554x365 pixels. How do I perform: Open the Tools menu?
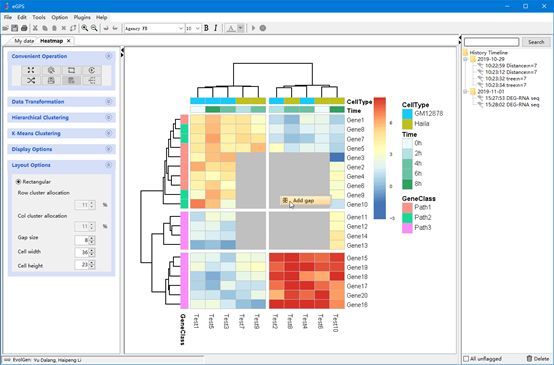pos(39,17)
